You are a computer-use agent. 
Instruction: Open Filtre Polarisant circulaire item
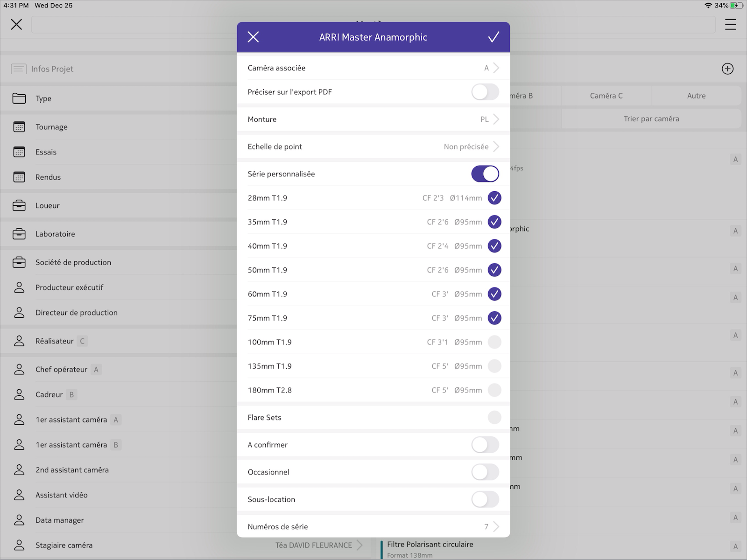[x=560, y=549]
